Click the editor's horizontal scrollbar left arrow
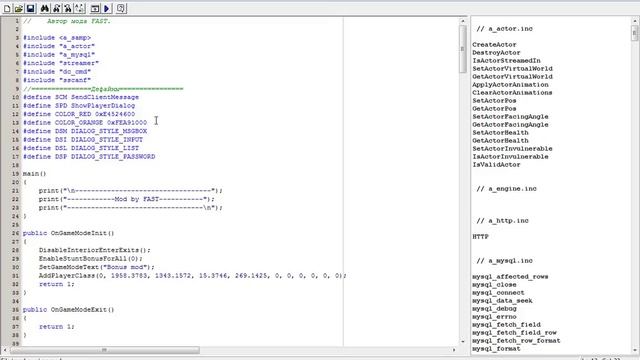640x360 pixels. (5, 350)
